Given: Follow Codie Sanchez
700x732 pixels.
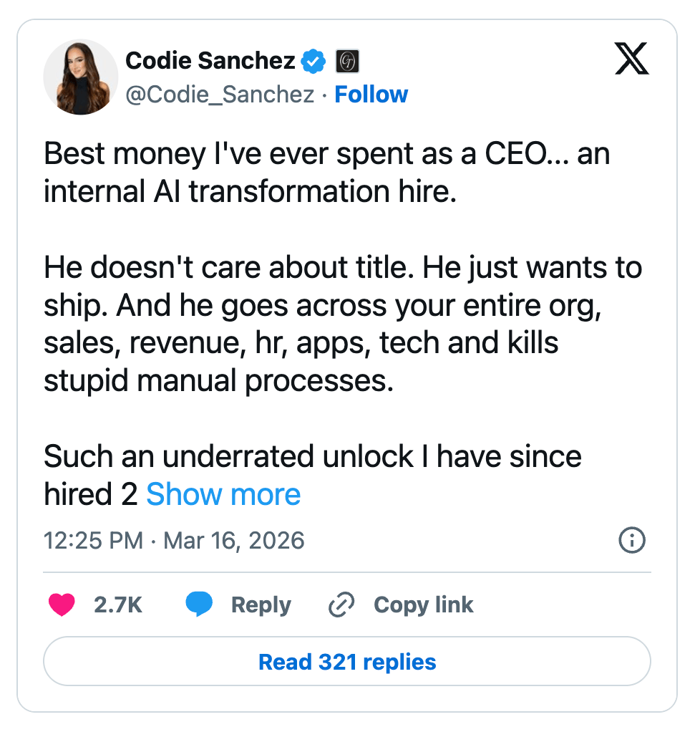Looking at the screenshot, I should (x=371, y=95).
